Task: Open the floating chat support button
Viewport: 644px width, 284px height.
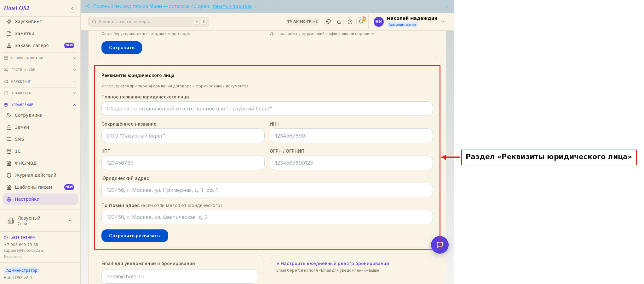Action: click(440, 245)
